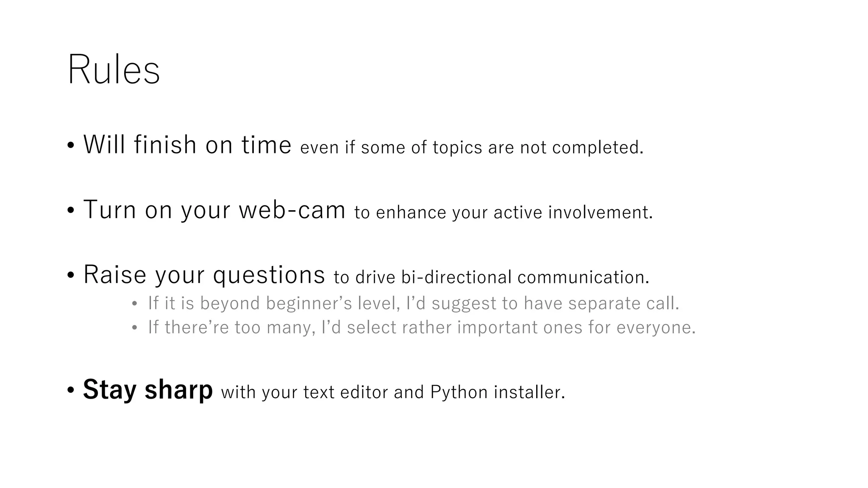Click the phrase "to enhance your active involvement."
This screenshot has height=488, width=868.
504,212
